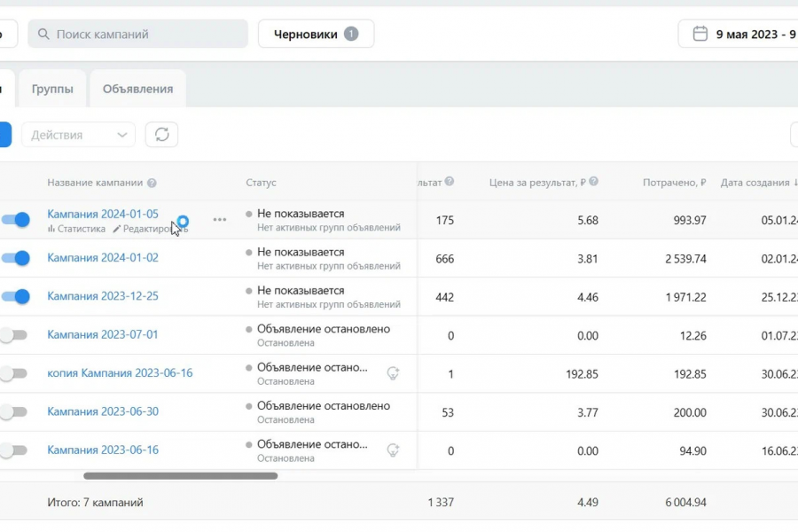Image resolution: width=798 pixels, height=532 pixels.
Task: Open help icon next to Название кампании
Action: 152,184
